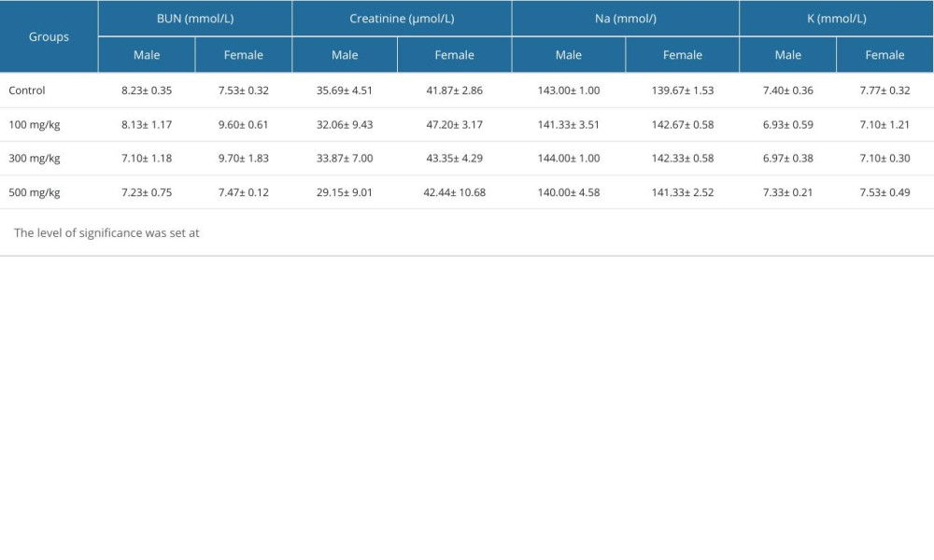This screenshot has height=560, width=934.
Task: Click the K (mmol/L) column header
Action: tap(836, 19)
